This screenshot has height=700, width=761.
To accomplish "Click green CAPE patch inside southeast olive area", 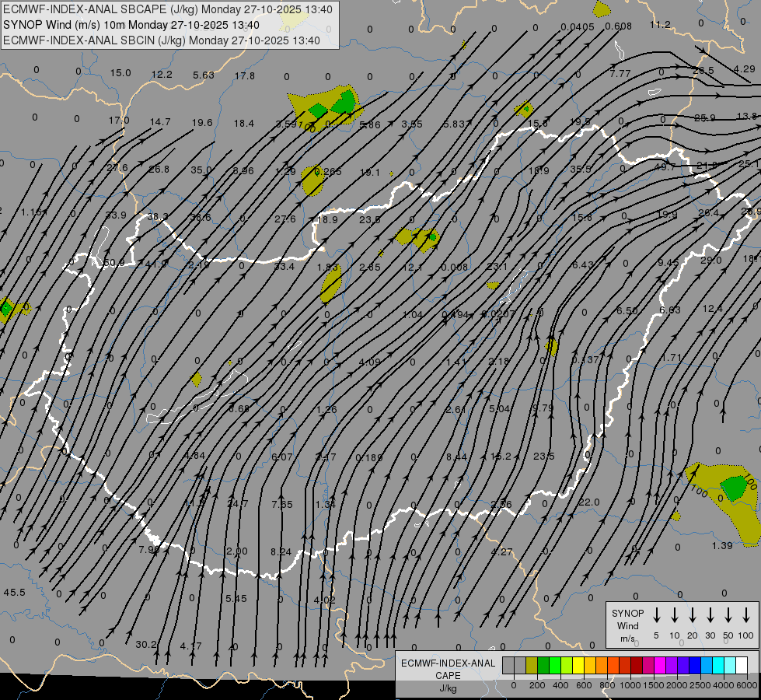I will 733,488.
